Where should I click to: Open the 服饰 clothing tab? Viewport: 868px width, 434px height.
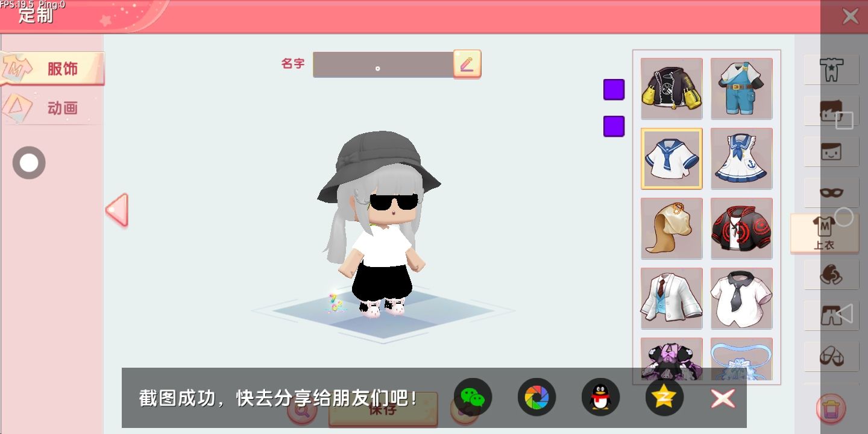point(52,68)
